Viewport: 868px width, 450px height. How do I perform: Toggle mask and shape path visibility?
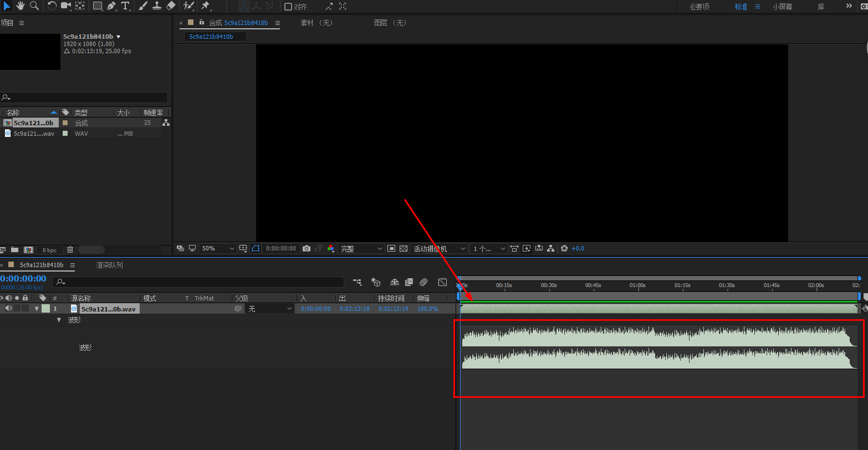(x=256, y=249)
